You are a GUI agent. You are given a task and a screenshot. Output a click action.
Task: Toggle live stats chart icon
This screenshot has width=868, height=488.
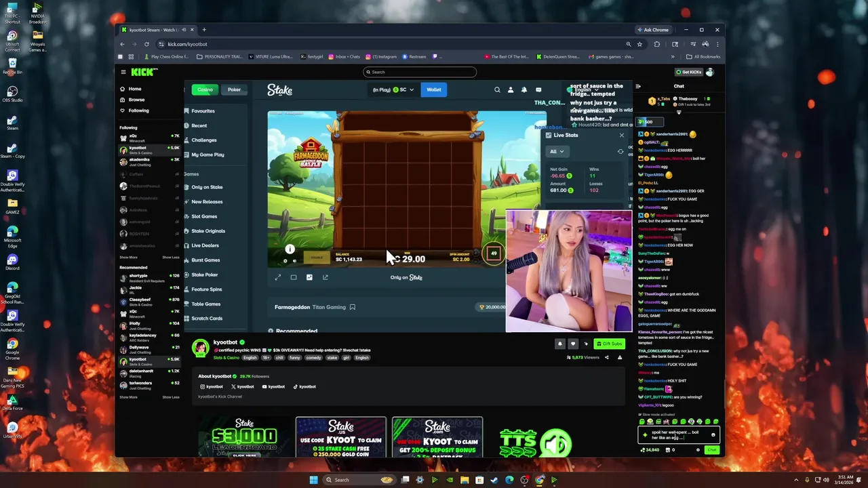tap(309, 277)
